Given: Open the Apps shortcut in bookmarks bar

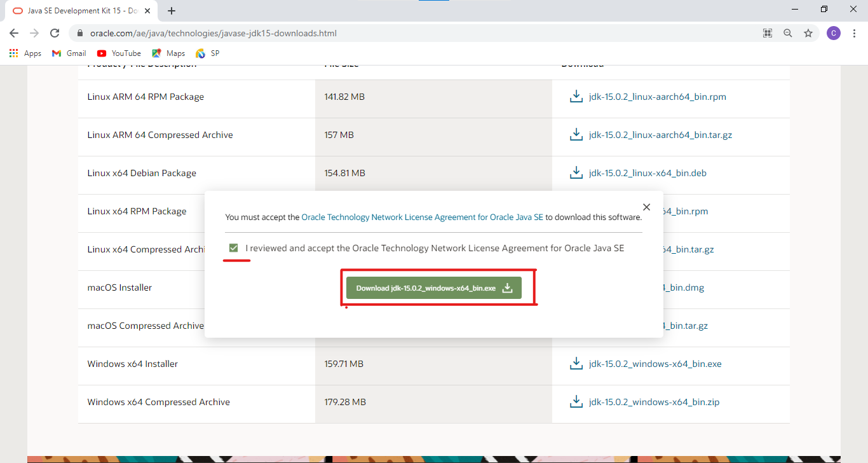Looking at the screenshot, I should (x=25, y=53).
